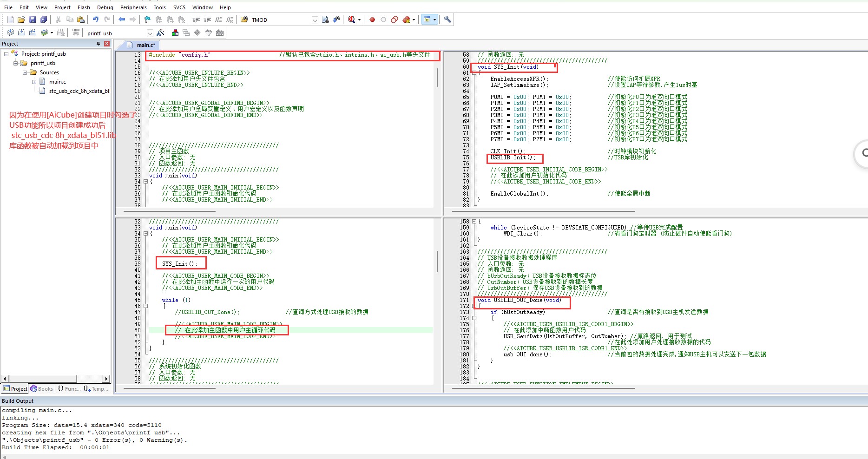Viewport: 868px width, 459px height.
Task: Create a new file with the toolbar icon
Action: point(10,20)
